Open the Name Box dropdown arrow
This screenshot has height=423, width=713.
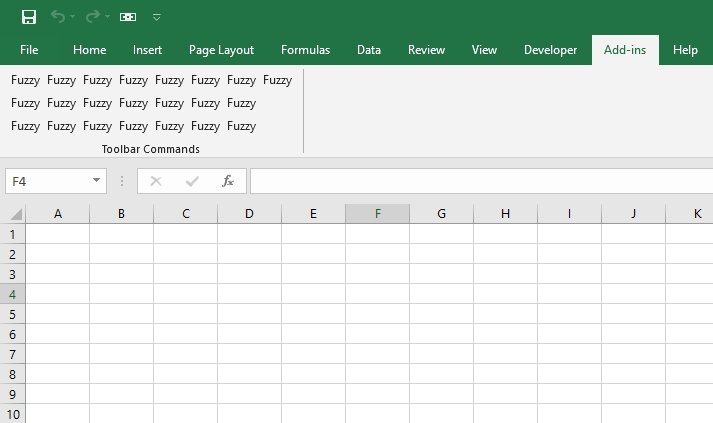coord(97,181)
